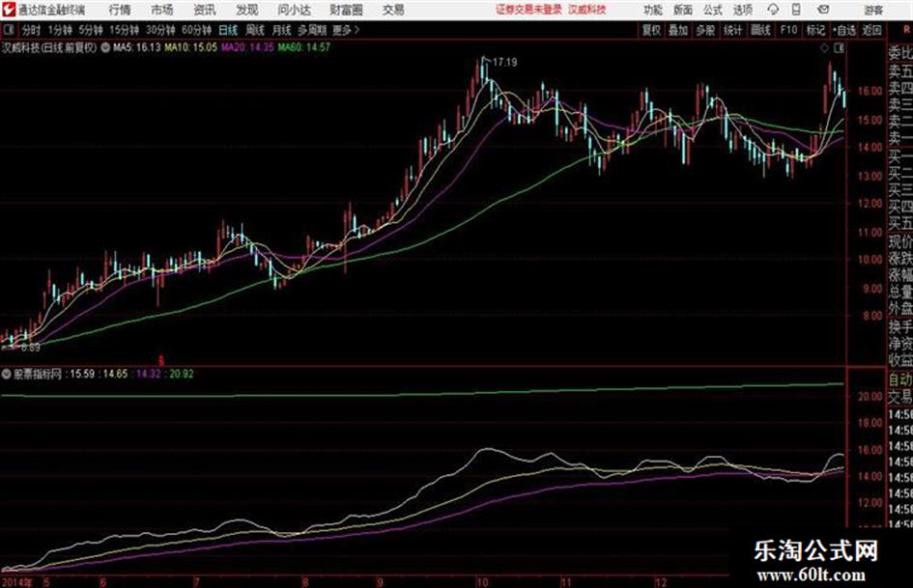Switch to the 60分钟 period tab

196,30
